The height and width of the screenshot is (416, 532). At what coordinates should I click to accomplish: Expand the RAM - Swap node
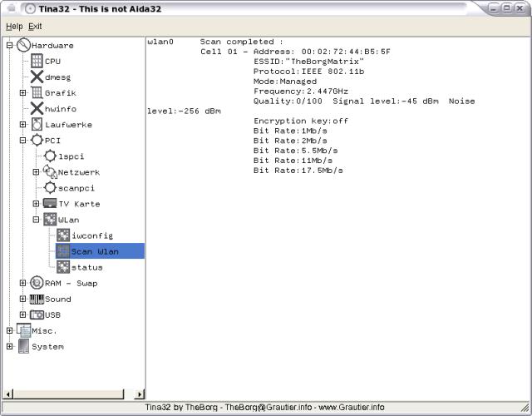tap(22, 283)
